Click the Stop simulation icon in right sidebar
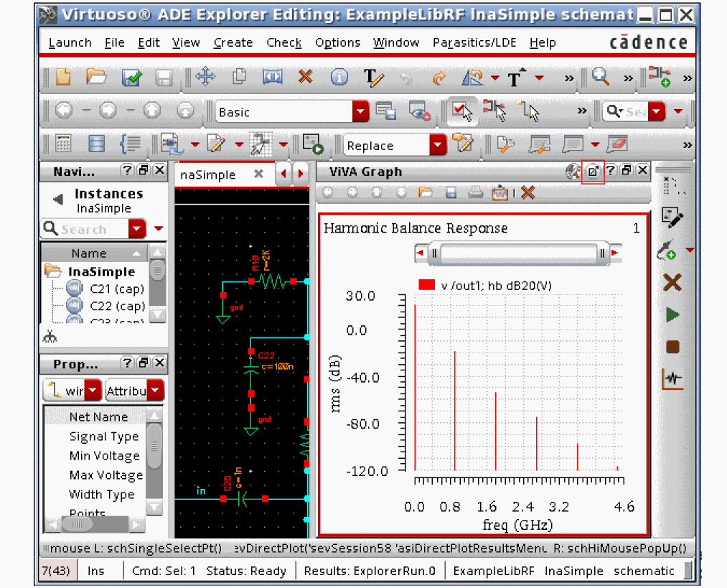727x588 pixels. [672, 347]
